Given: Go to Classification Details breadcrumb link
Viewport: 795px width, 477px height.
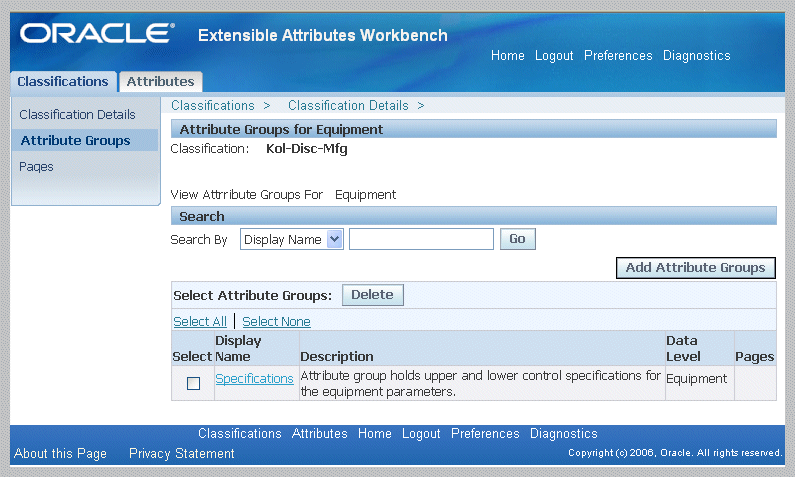Looking at the screenshot, I should coord(348,105).
